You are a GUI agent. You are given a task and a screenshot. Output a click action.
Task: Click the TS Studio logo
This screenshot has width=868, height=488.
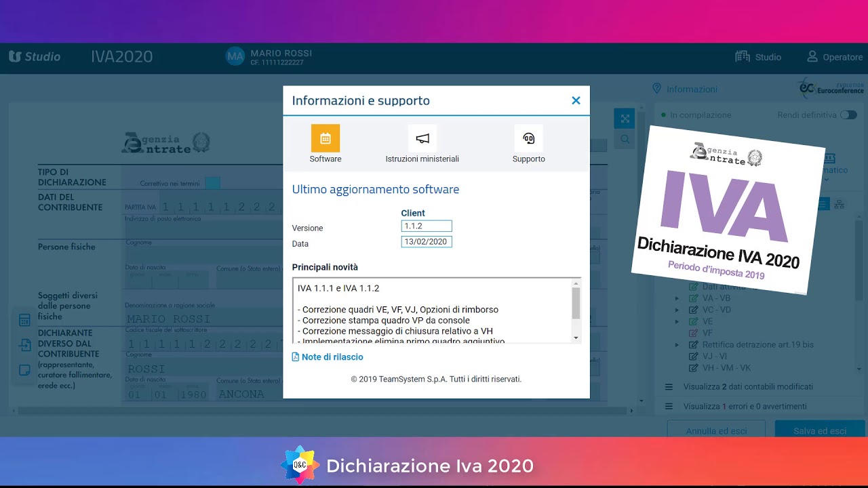click(x=35, y=57)
